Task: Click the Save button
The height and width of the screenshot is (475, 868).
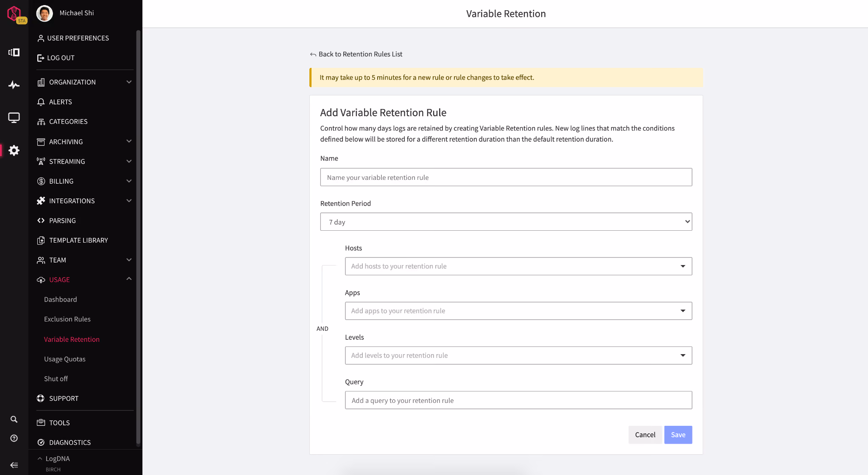Action: click(678, 435)
